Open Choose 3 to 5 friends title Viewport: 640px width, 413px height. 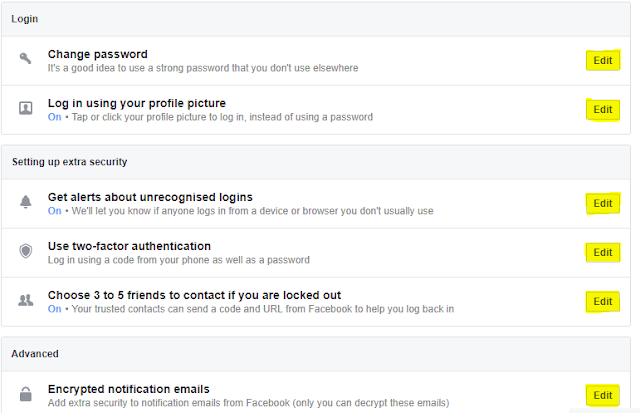click(x=194, y=295)
